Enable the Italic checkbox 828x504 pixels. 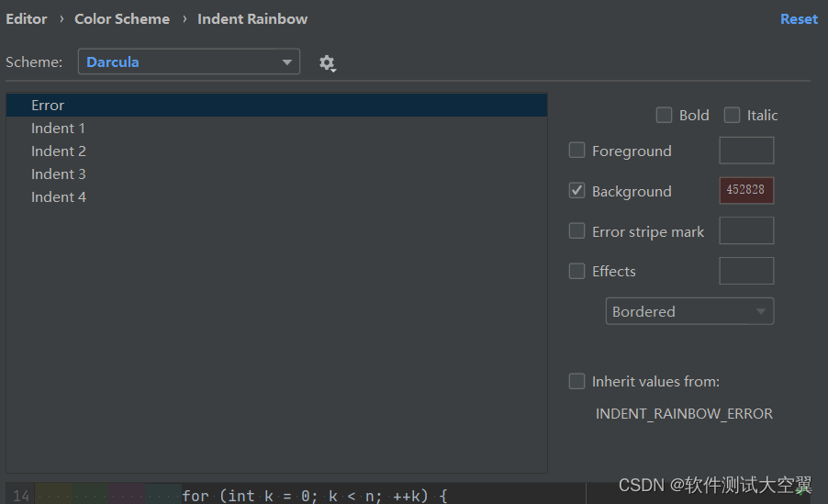732,115
